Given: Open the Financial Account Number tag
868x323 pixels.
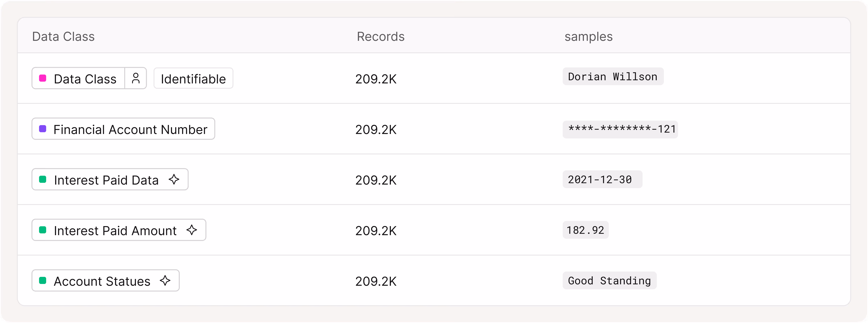Looking at the screenshot, I should coord(123,129).
